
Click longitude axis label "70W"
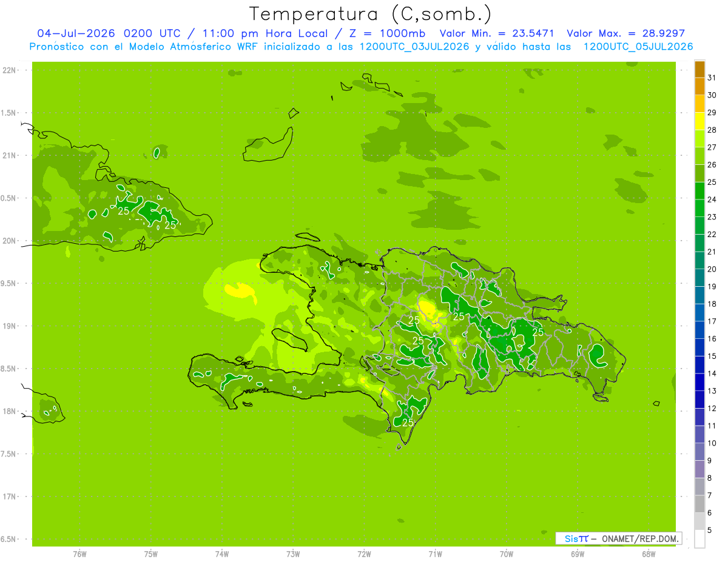click(507, 554)
